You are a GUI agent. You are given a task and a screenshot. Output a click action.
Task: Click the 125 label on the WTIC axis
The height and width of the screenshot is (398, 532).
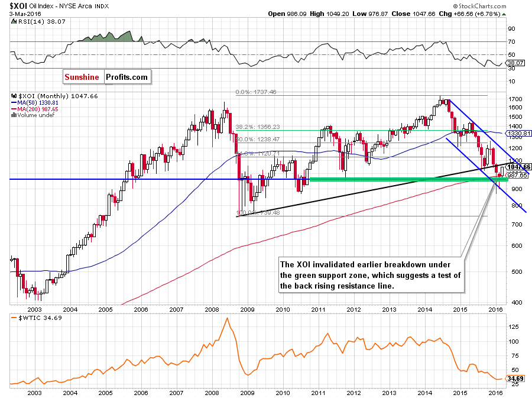(x=513, y=327)
